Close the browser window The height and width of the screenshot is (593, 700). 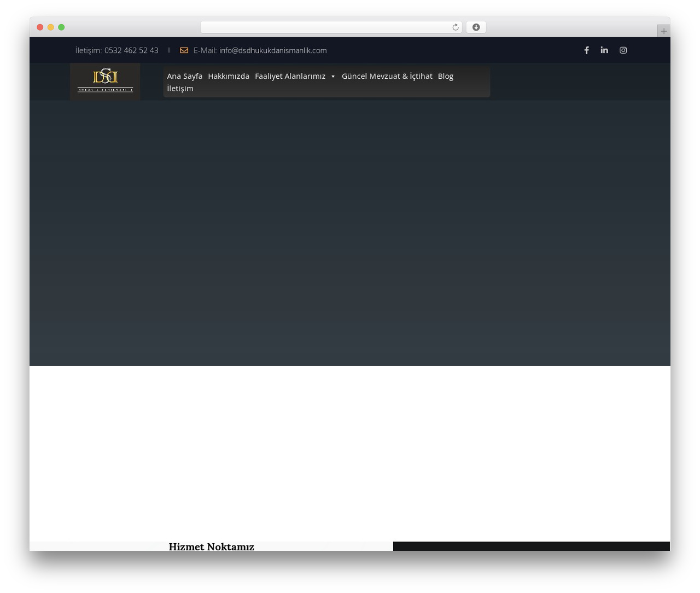(x=40, y=27)
